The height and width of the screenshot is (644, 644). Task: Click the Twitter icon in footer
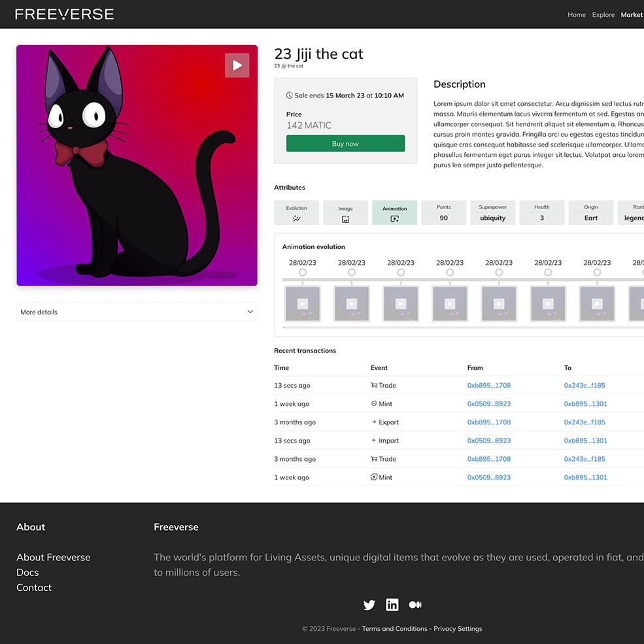[369, 605]
